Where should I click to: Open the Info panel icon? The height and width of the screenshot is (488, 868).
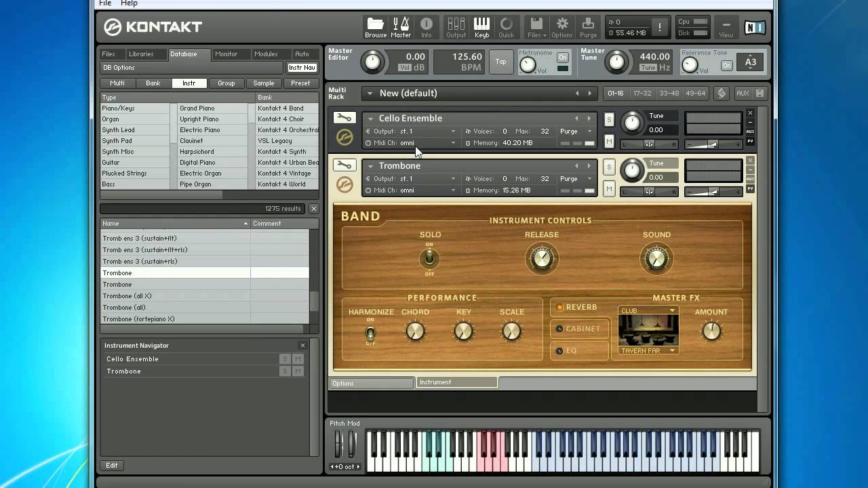427,27
